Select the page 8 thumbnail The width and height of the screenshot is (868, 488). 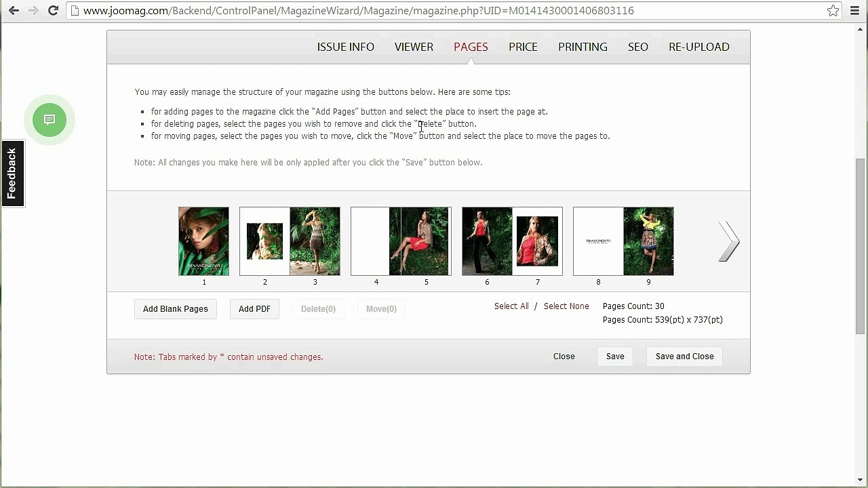[598, 241]
